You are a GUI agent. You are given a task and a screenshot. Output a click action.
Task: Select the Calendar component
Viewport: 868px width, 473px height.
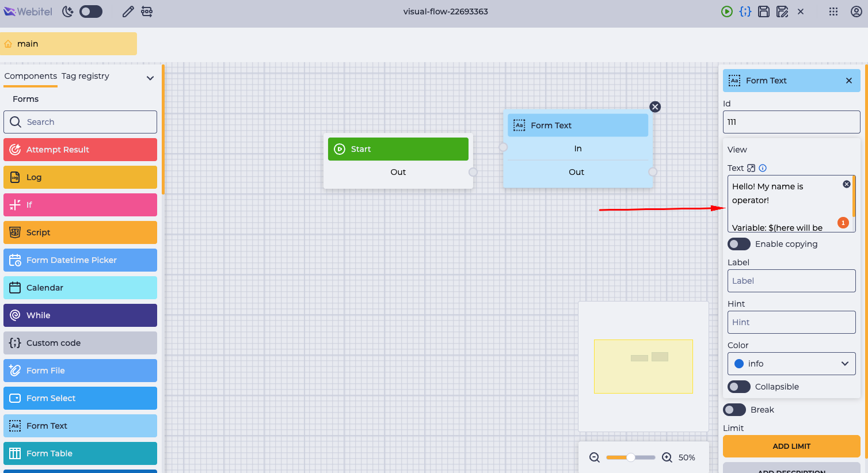click(x=80, y=288)
